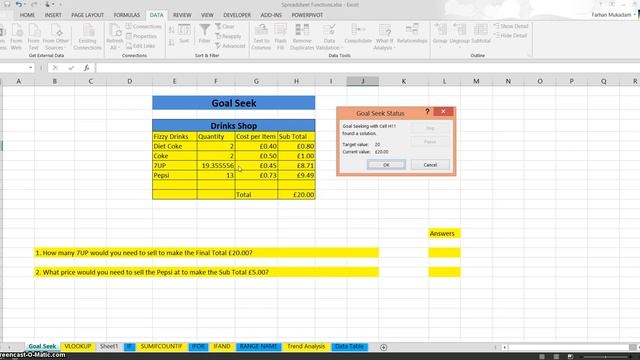This screenshot has width=640, height=360.
Task: Click Step button in Goal Seek Status
Action: (430, 128)
